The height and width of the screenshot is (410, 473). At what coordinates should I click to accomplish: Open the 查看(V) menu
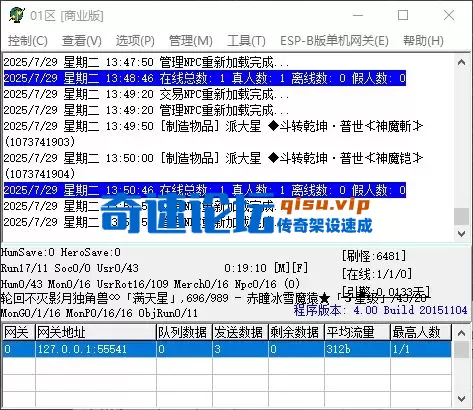[x=82, y=41]
